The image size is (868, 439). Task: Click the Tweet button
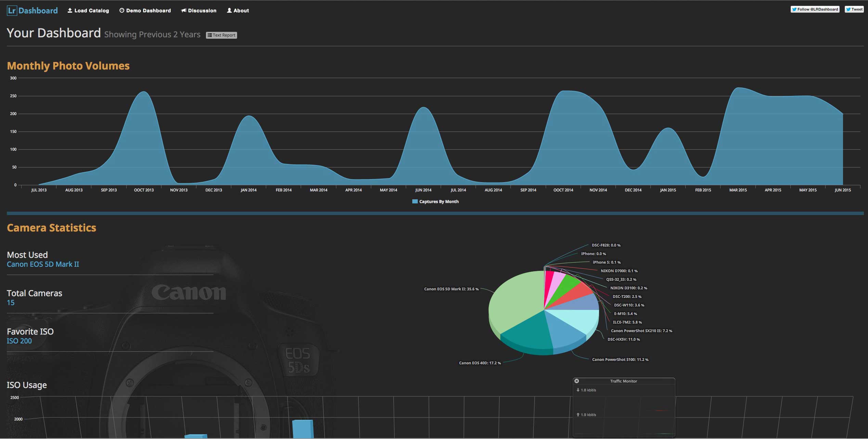tap(854, 9)
